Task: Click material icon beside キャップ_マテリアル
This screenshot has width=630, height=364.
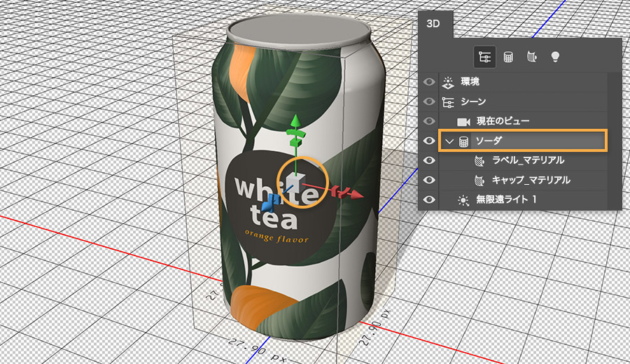Action: 479,181
